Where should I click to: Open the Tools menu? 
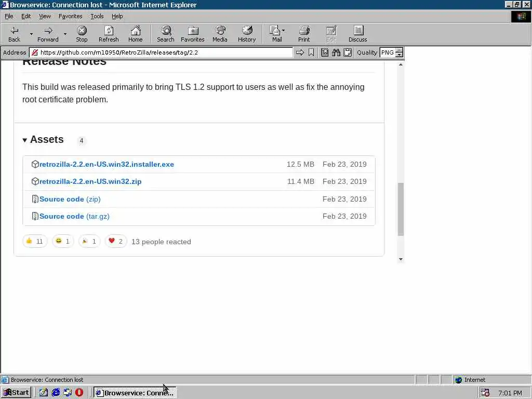click(x=97, y=16)
